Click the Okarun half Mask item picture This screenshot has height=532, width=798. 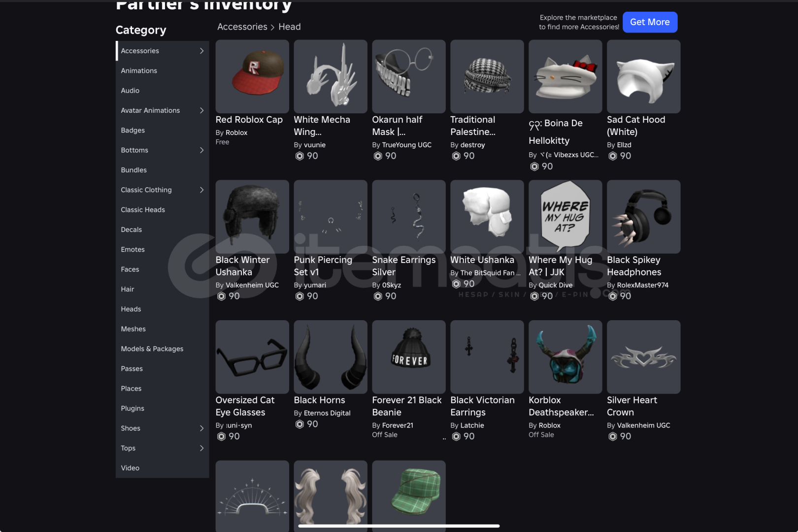408,76
